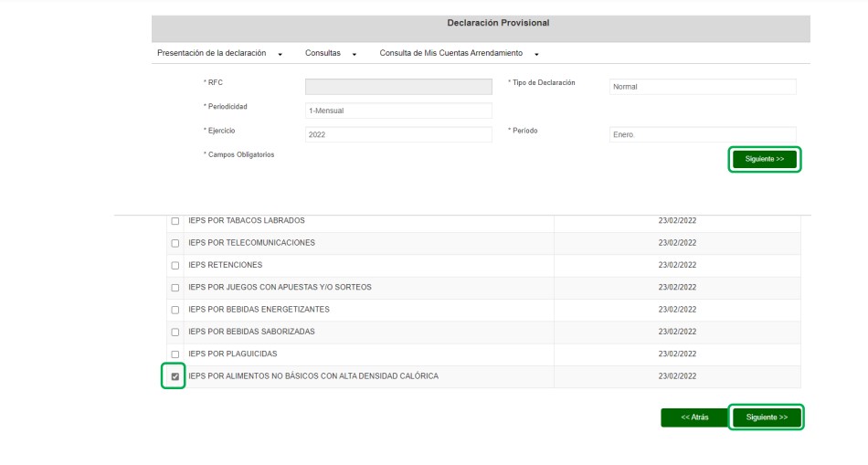Click date 23/02/2022 in ALIMENTOS NO BÁSICOS row
This screenshot has width=868, height=465.
[677, 375]
